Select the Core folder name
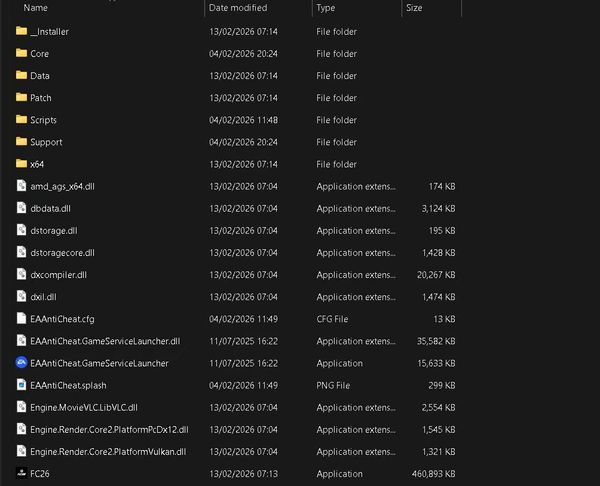 pos(39,54)
